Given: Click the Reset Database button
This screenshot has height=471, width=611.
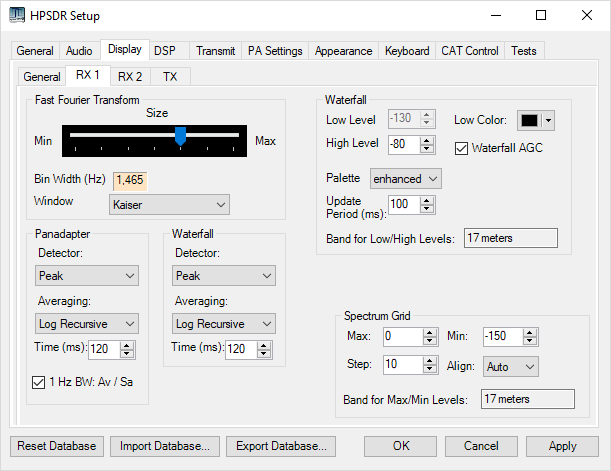Looking at the screenshot, I should [x=57, y=446].
